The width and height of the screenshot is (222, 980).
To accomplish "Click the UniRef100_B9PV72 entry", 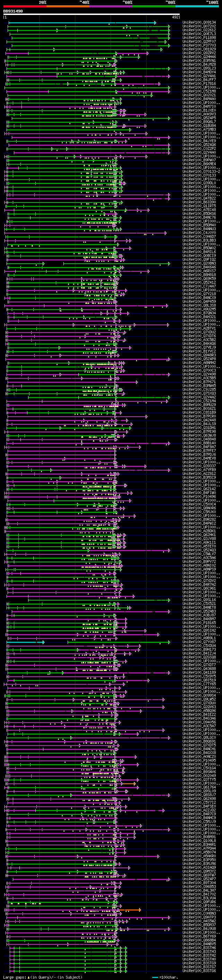I will (x=199, y=561).
